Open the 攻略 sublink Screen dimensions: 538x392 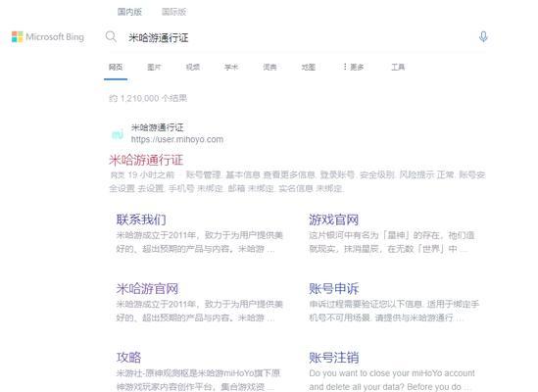click(x=128, y=358)
